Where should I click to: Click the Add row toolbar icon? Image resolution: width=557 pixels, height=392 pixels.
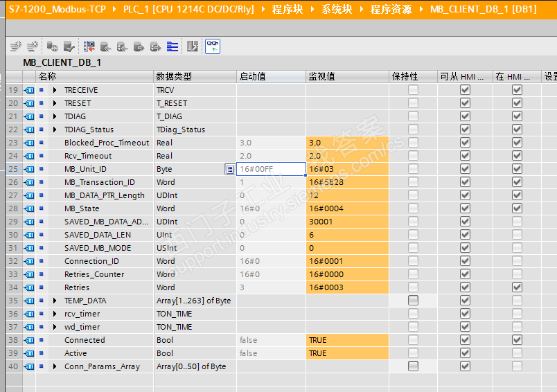[x=33, y=46]
